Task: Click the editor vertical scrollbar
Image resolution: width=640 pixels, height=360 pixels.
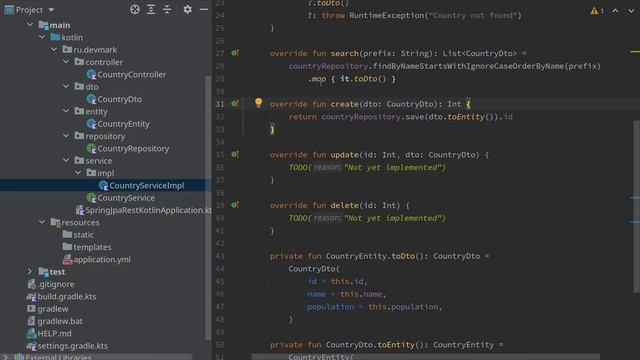Action: (636, 206)
